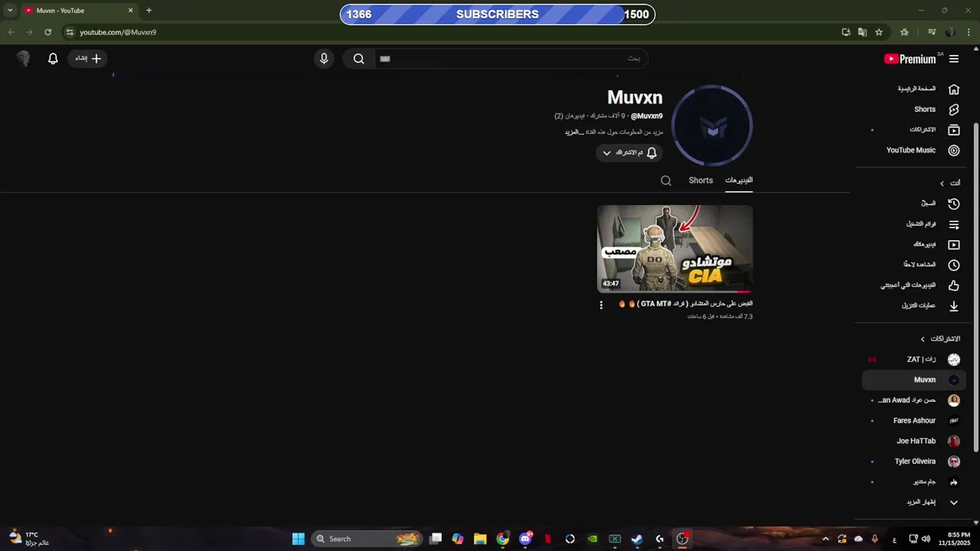Screen dimensions: 980x551
Task: Expand the subscriptions list header chevron
Action: (x=923, y=339)
